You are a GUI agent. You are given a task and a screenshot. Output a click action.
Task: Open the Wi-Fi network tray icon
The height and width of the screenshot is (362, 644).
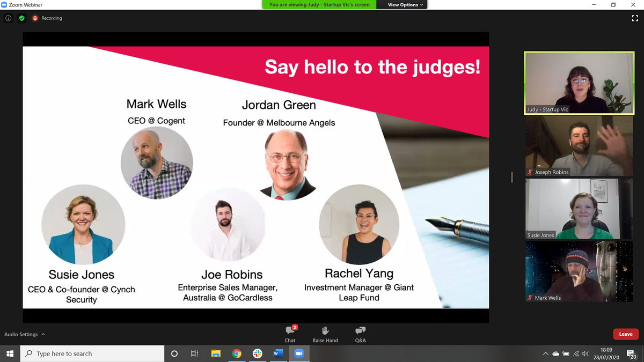click(576, 354)
